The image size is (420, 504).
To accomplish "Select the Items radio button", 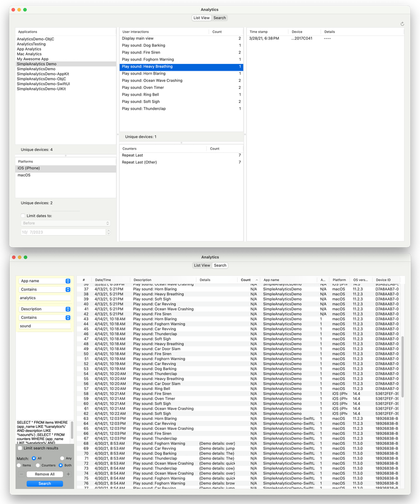I will point(19,466).
